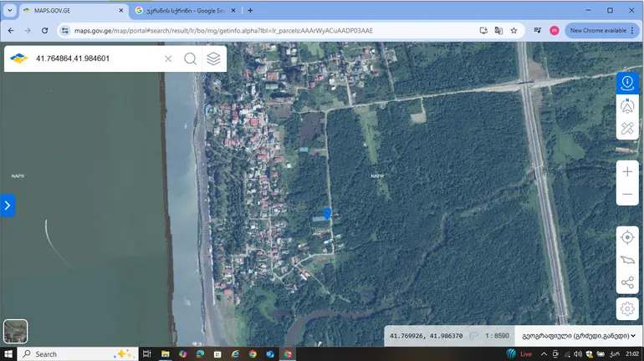Clear the coordinate search with X icon
644x361 pixels.
[x=168, y=58]
